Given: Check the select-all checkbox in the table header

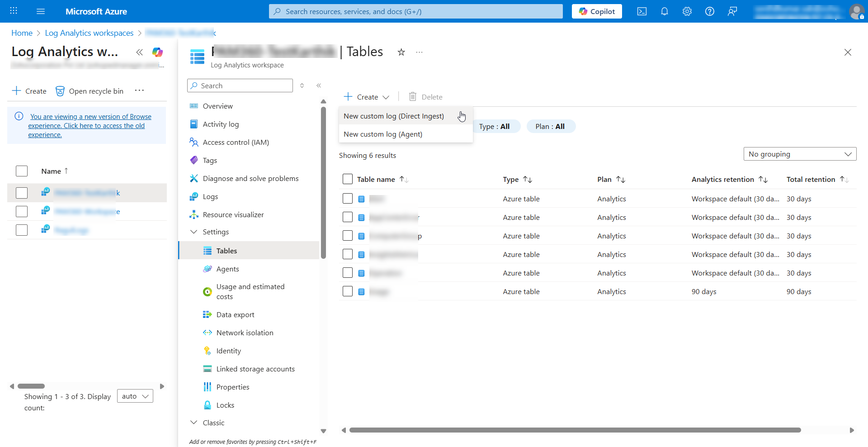Looking at the screenshot, I should tap(348, 179).
